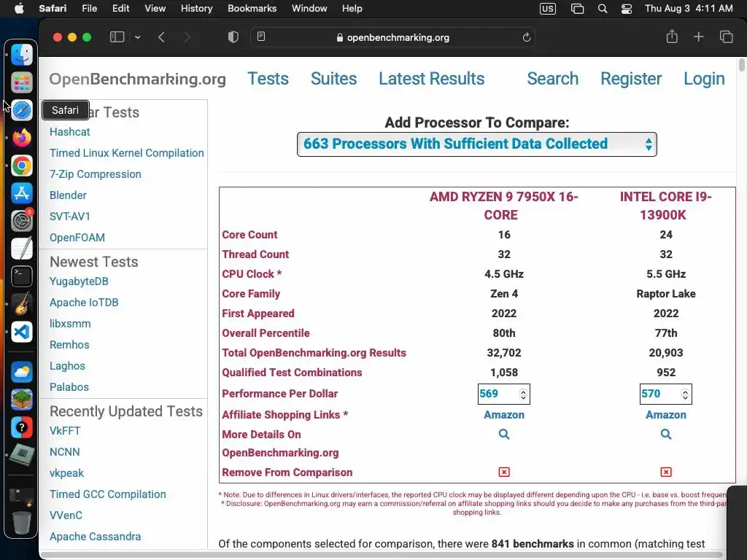Remove the Intel Core i9-13900K from comparison
Screen dimensions: 747x560
click(666, 472)
